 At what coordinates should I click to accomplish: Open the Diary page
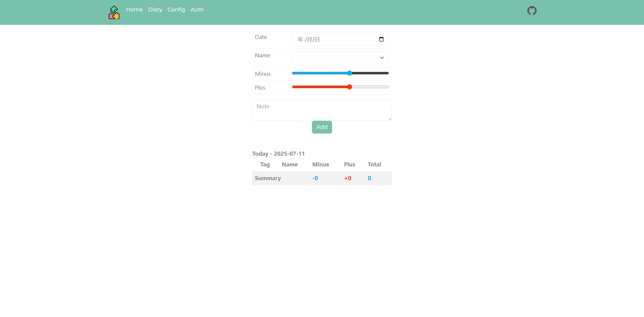[x=155, y=10]
